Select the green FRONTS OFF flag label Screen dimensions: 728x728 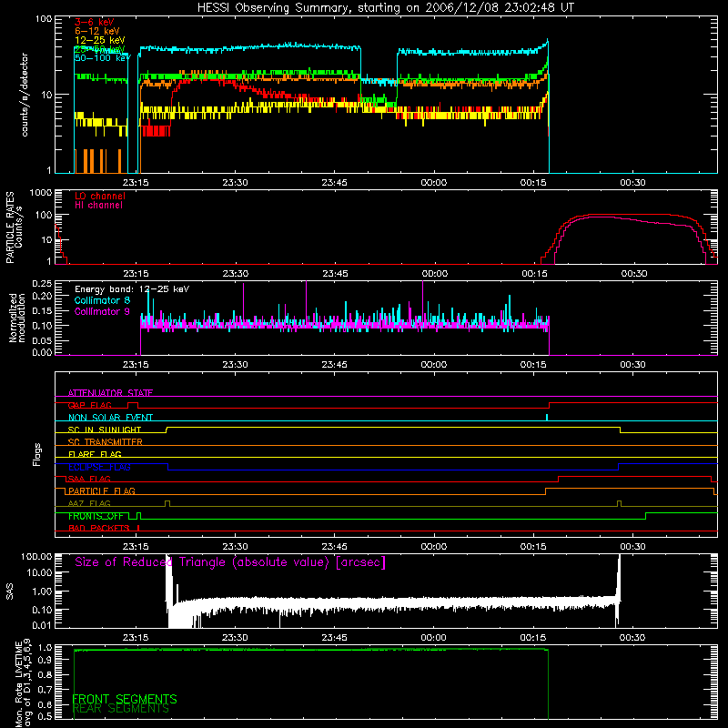coord(96,516)
